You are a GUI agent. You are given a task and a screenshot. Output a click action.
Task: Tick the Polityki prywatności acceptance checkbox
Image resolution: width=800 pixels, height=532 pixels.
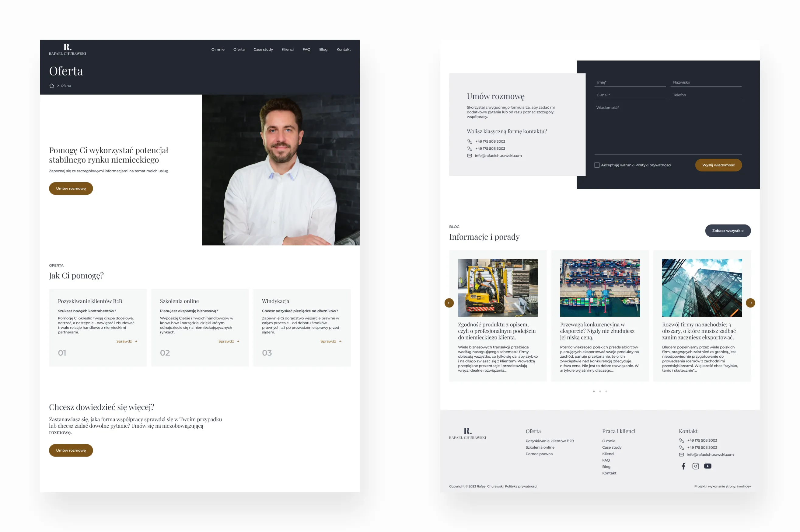597,165
